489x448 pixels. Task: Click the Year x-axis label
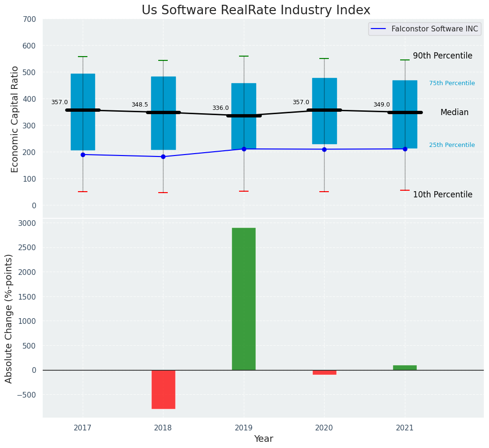coord(263,439)
